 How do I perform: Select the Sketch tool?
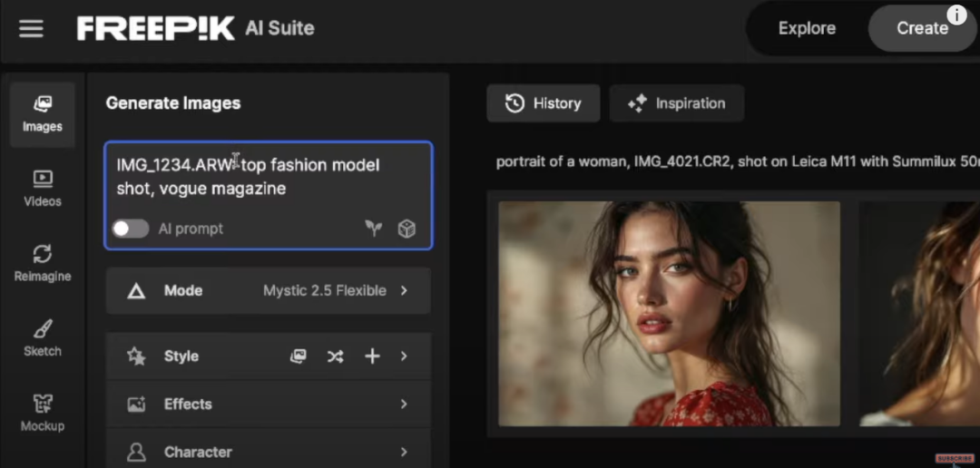(x=43, y=338)
